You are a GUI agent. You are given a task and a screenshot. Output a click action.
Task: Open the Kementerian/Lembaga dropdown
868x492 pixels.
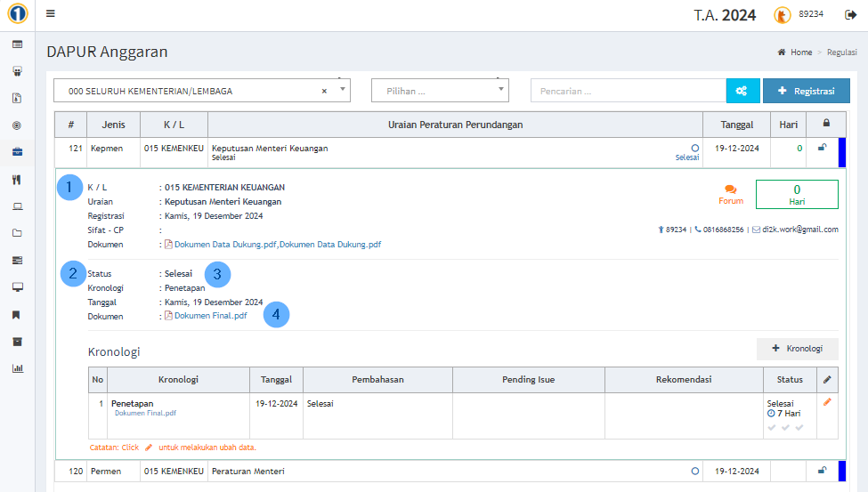202,91
